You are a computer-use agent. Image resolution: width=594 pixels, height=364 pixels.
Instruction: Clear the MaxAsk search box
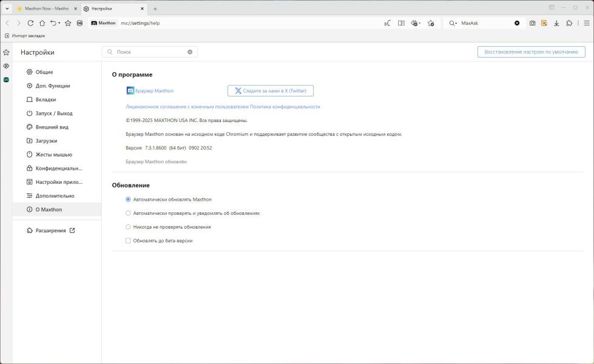pyautogui.click(x=517, y=23)
